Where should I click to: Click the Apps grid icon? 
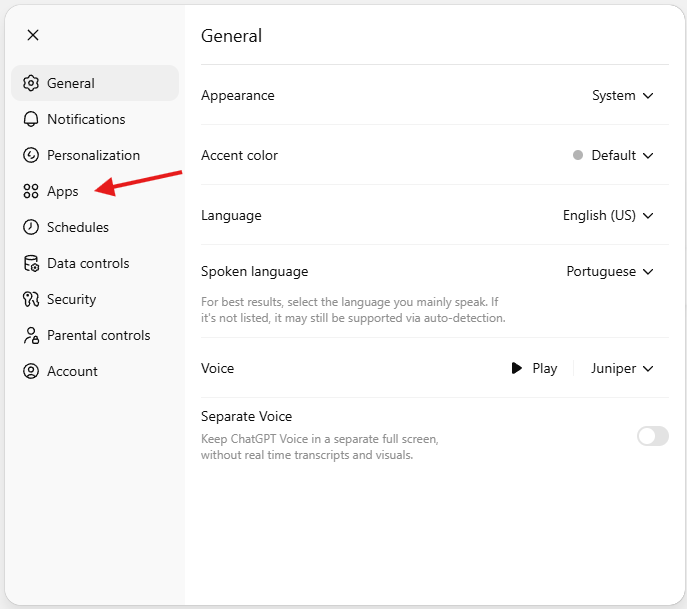31,191
